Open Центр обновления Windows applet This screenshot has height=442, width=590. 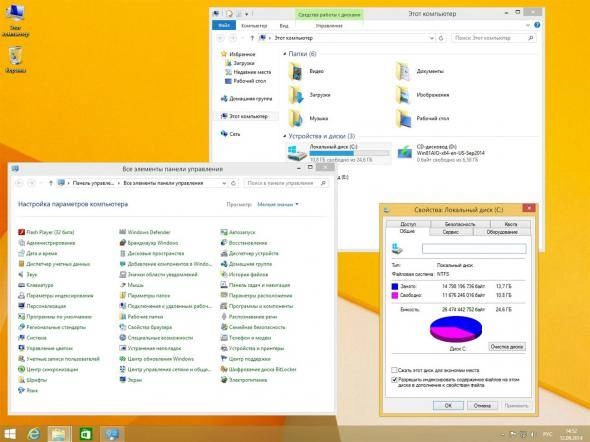(x=157, y=358)
